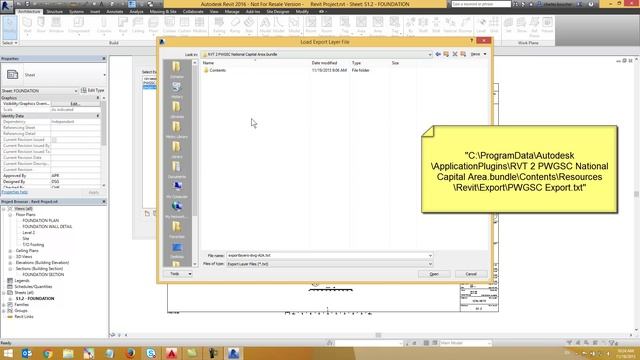
Task: Open the Annotate ribbon tab
Action: click(115, 11)
